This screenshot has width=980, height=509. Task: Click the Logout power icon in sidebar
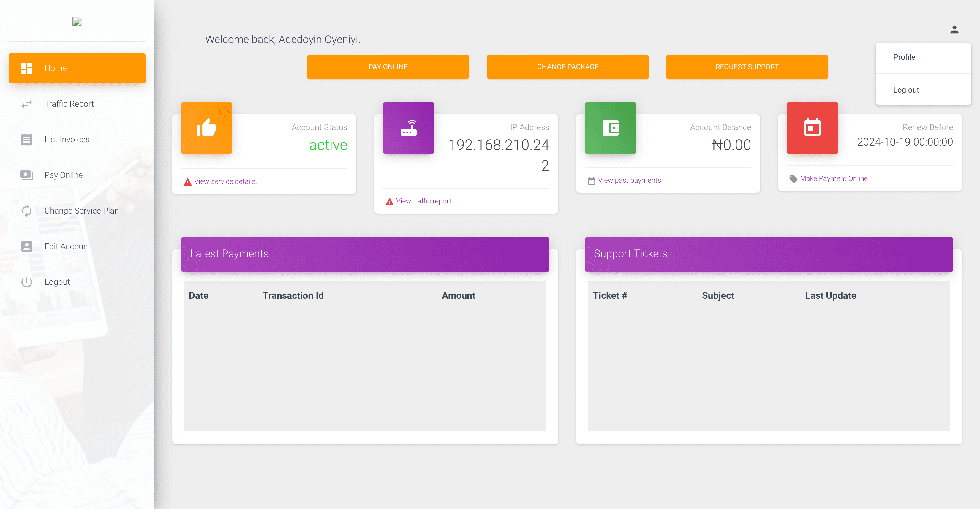coord(27,282)
